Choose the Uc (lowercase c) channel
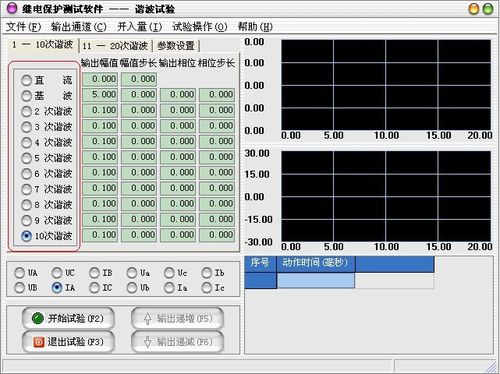 click(x=169, y=273)
